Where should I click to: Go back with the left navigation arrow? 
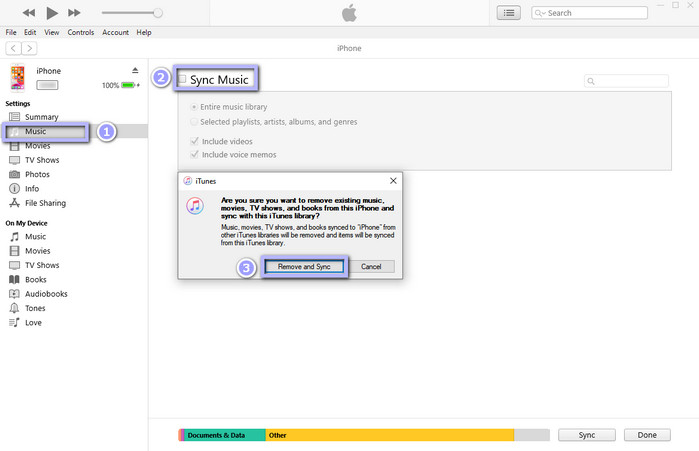point(13,48)
